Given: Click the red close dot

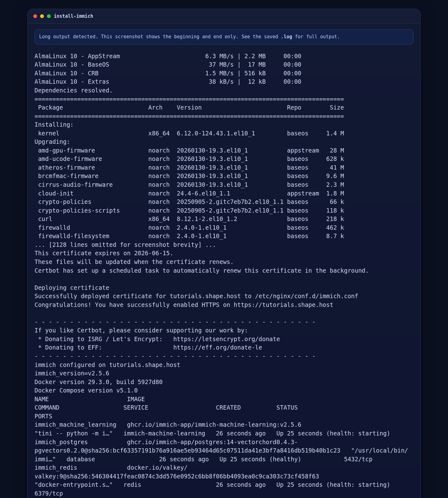Looking at the screenshot, I should [x=35, y=16].
